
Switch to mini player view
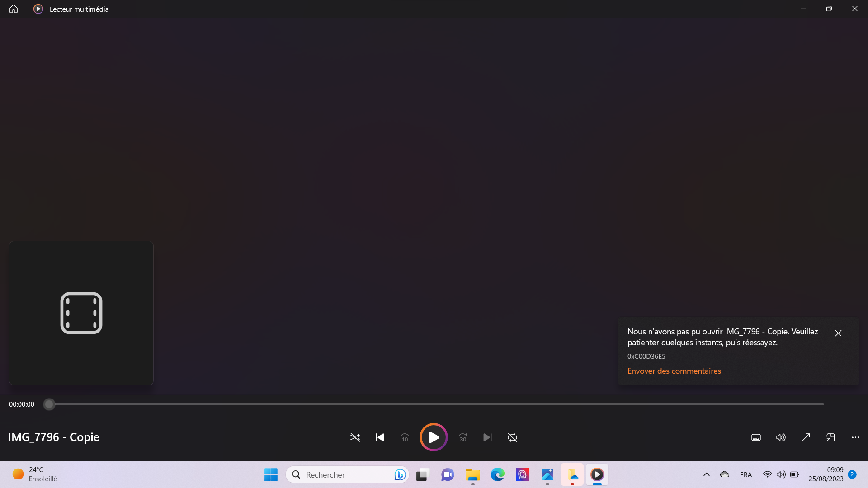pyautogui.click(x=830, y=437)
